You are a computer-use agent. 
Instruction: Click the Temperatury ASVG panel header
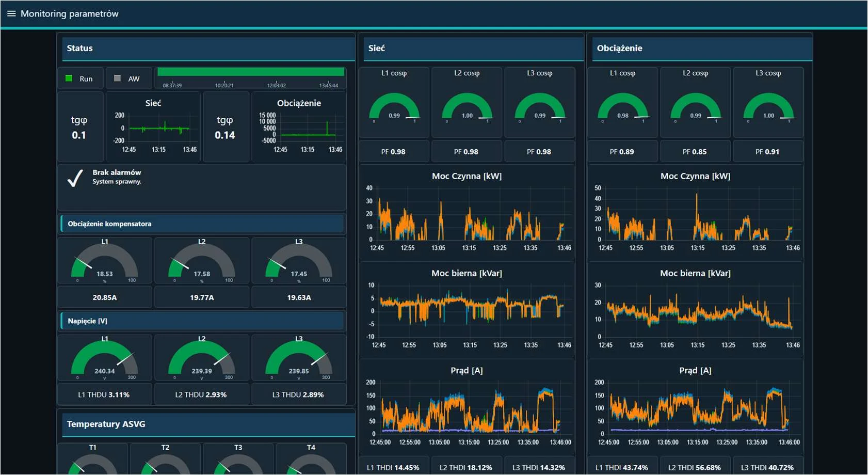(x=208, y=424)
